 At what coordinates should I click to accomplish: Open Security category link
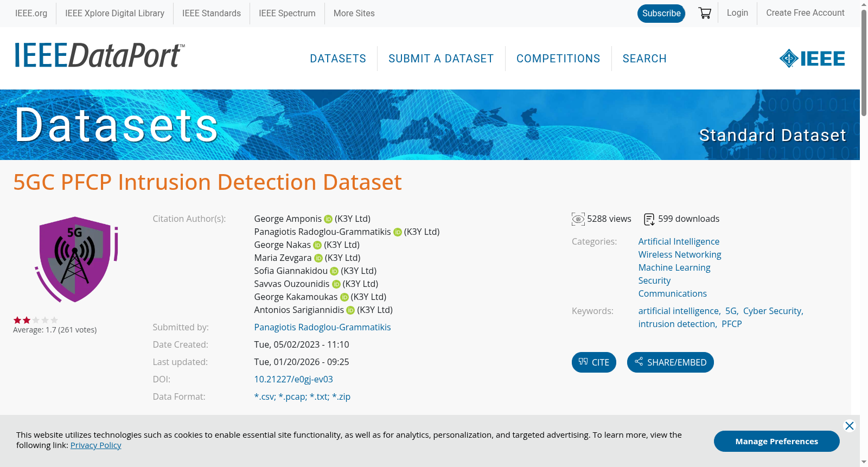pos(654,281)
